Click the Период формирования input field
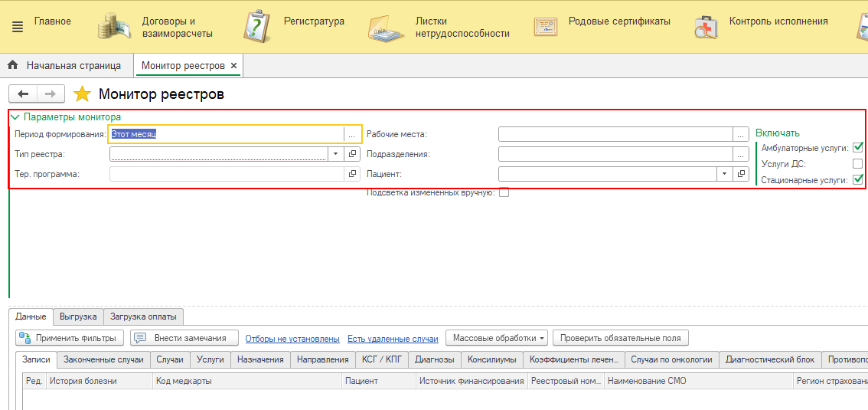 (x=227, y=134)
